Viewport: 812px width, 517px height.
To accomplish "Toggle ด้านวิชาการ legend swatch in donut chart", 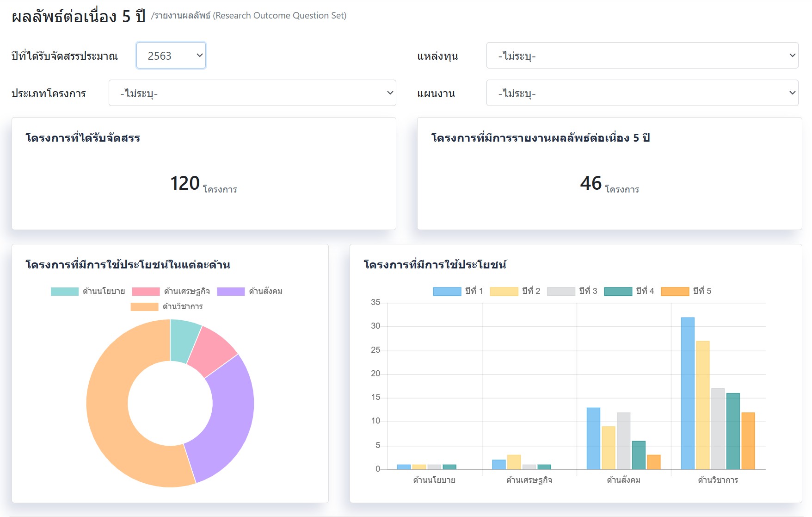I will pos(144,306).
